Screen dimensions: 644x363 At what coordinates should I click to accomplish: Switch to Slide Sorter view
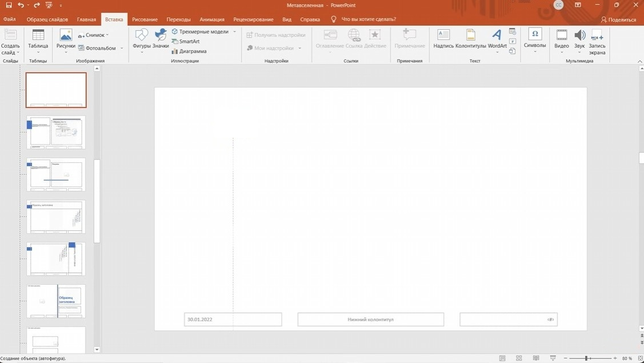coord(519,358)
